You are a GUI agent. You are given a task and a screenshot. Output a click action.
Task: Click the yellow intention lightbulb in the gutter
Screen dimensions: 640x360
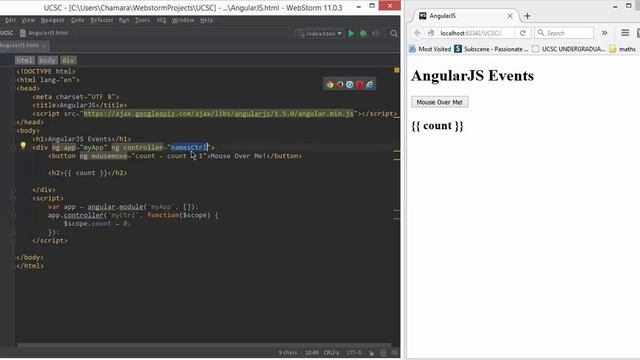coord(23,145)
